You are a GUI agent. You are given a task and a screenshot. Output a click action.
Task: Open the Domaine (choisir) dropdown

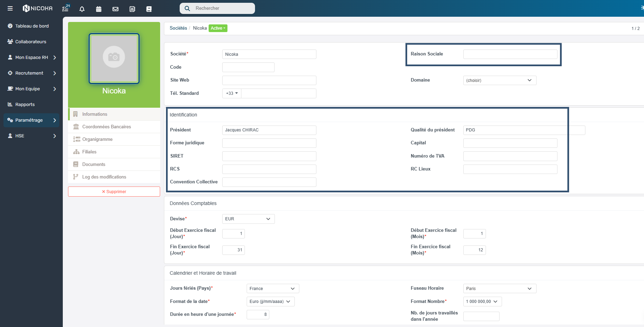click(500, 80)
